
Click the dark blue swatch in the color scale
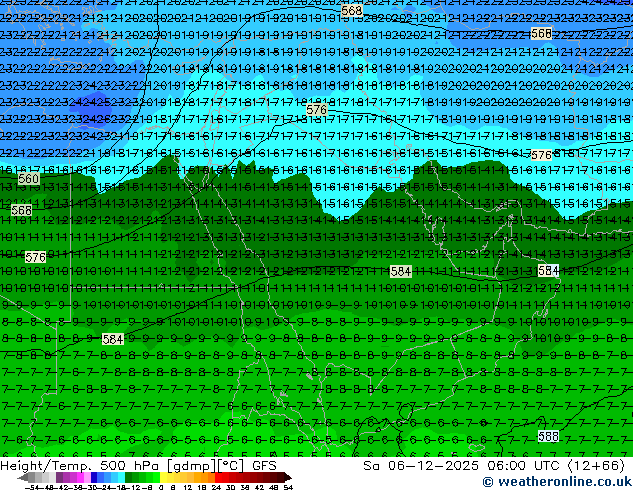pyautogui.click(x=94, y=478)
